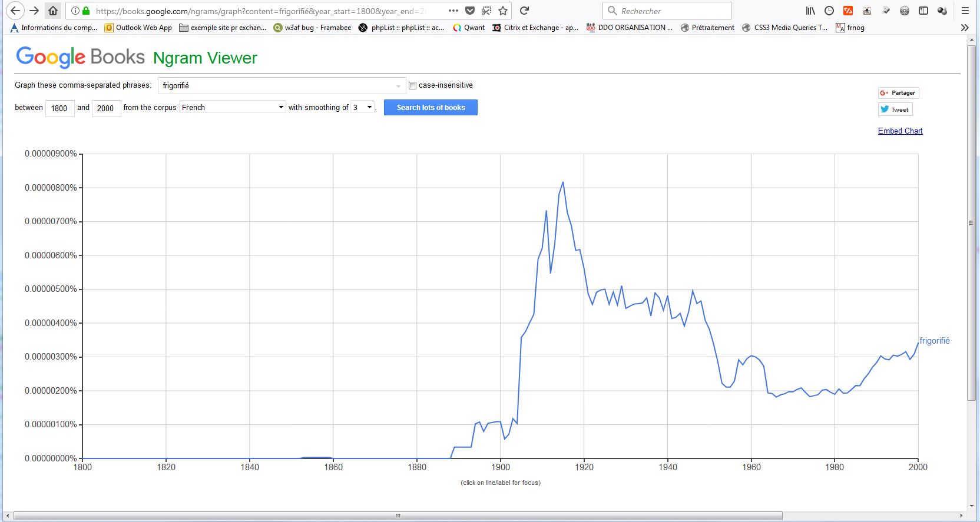Click Search lots of books button

coord(431,108)
